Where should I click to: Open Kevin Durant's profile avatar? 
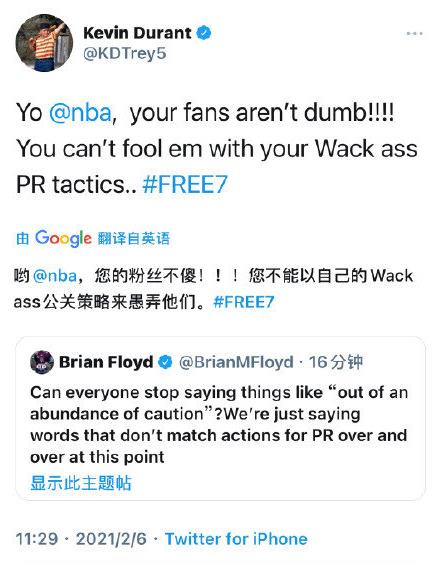click(x=44, y=43)
